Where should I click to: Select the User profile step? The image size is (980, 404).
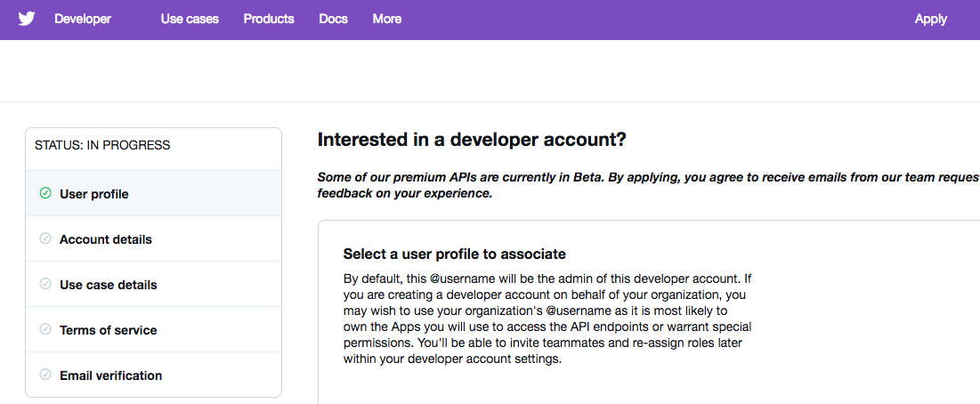click(154, 194)
